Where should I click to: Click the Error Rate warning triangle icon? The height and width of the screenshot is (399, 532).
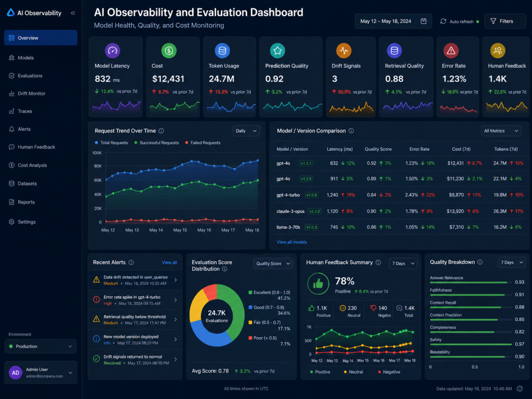tap(451, 50)
